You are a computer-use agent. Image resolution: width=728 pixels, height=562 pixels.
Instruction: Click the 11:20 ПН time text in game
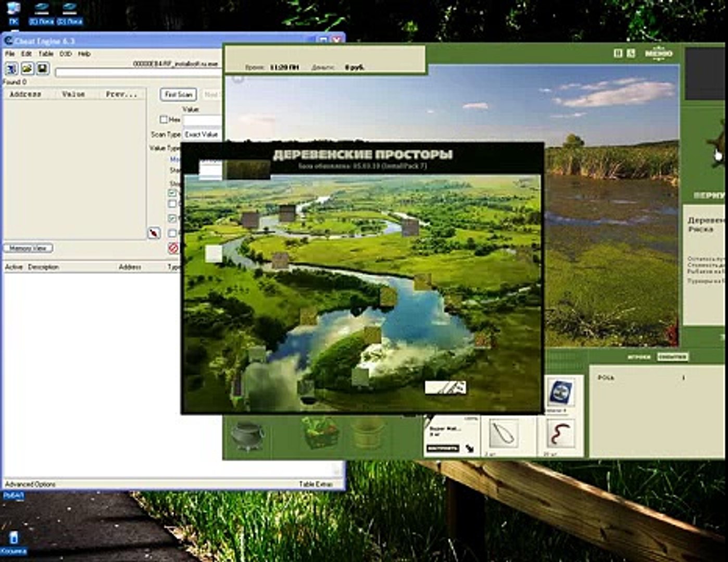[x=285, y=67]
